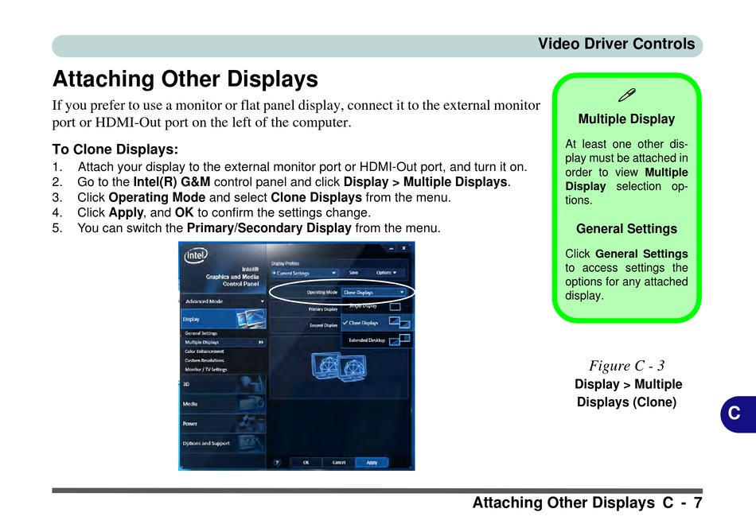Choose checked Clone Displays option
The width and height of the screenshot is (756, 532).
(x=376, y=323)
